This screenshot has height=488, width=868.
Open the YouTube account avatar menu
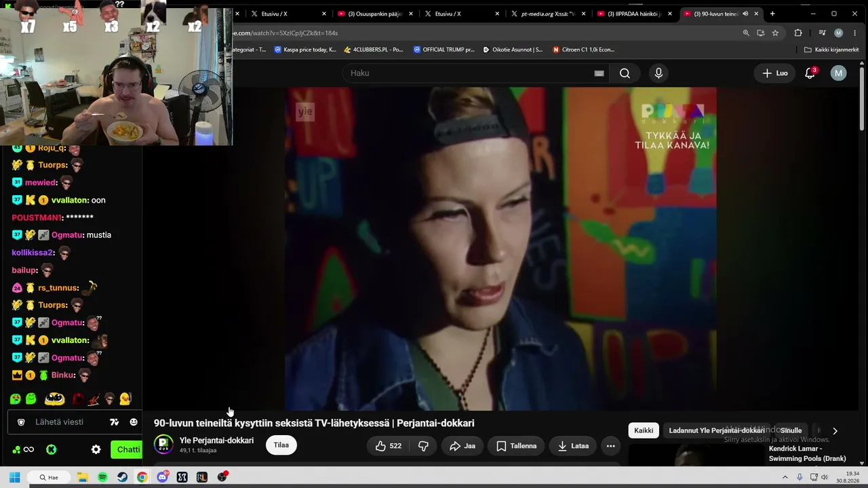coord(839,73)
